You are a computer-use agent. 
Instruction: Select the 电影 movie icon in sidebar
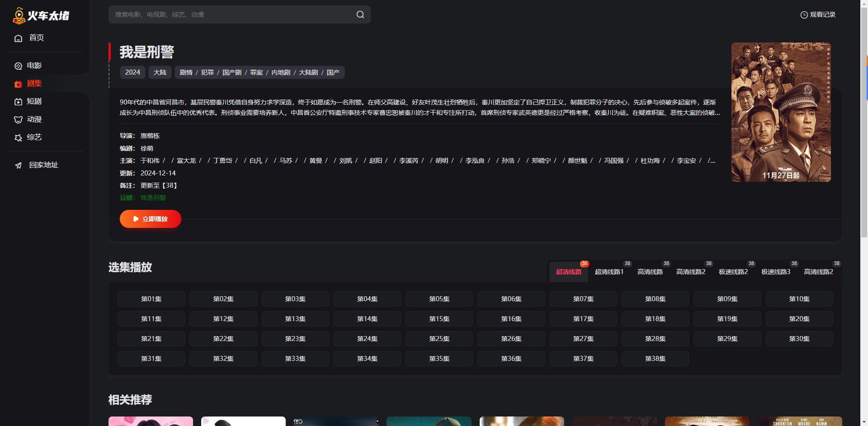click(x=18, y=66)
